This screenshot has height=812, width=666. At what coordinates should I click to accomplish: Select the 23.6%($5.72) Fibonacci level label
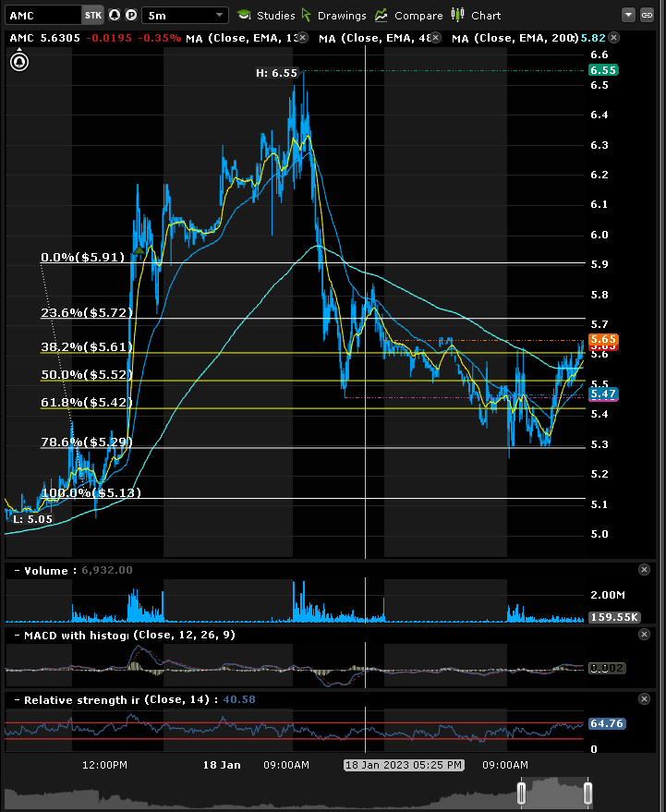tap(87, 312)
